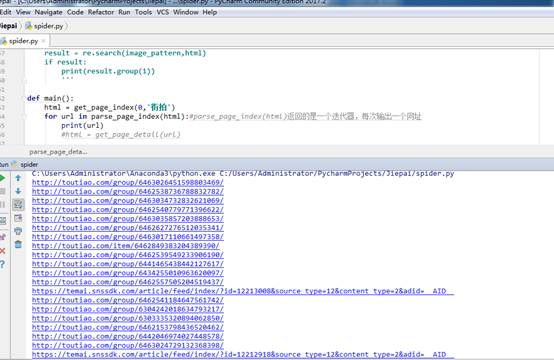This screenshot has width=554, height=360.
Task: Click 'for url in parse_page_index(html):' code
Action: pyautogui.click(x=117, y=117)
